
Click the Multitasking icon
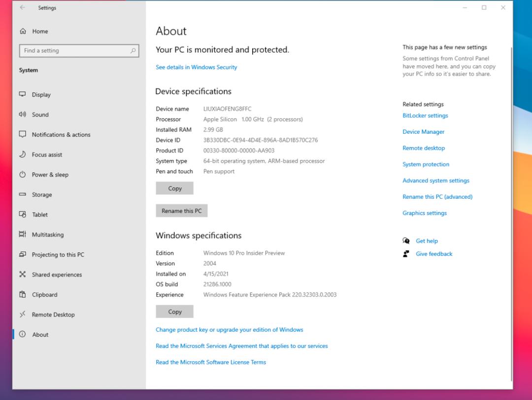[x=22, y=234]
